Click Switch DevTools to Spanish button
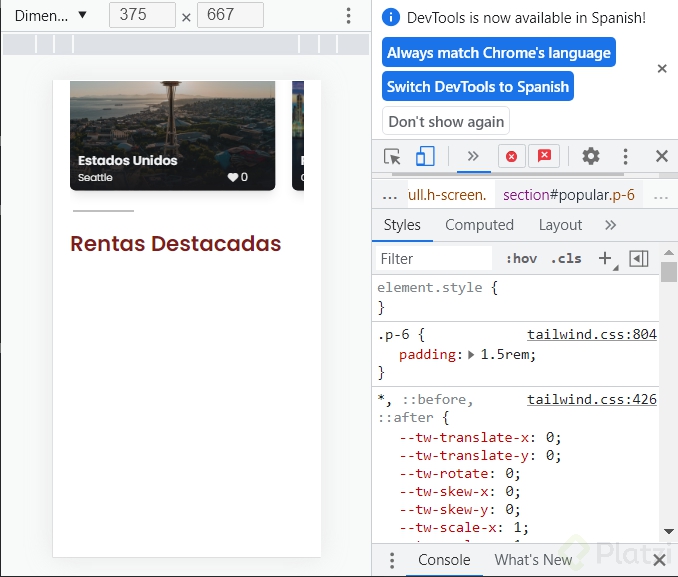The height and width of the screenshot is (577, 678). [x=478, y=86]
